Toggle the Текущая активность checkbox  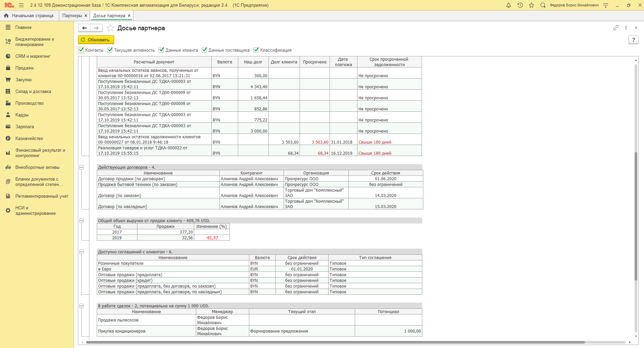point(110,50)
